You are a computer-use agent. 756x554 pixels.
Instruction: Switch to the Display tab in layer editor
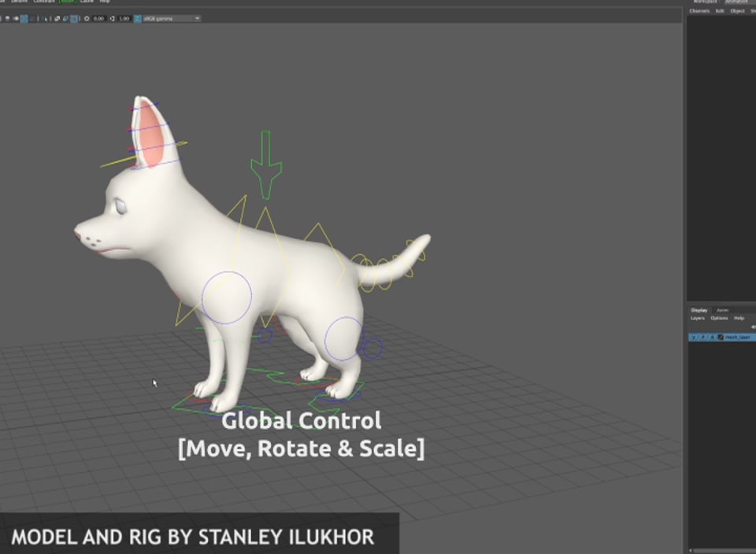(x=699, y=310)
